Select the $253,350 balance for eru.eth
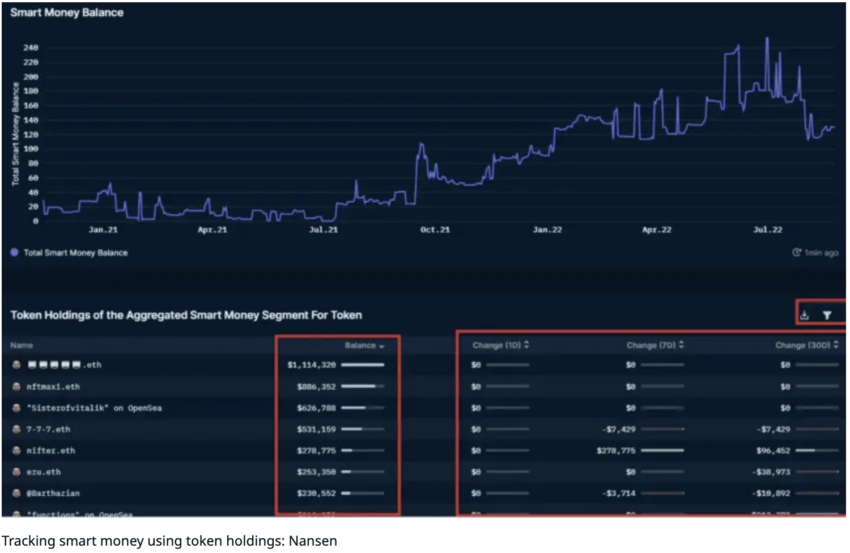The image size is (850, 553). point(316,472)
